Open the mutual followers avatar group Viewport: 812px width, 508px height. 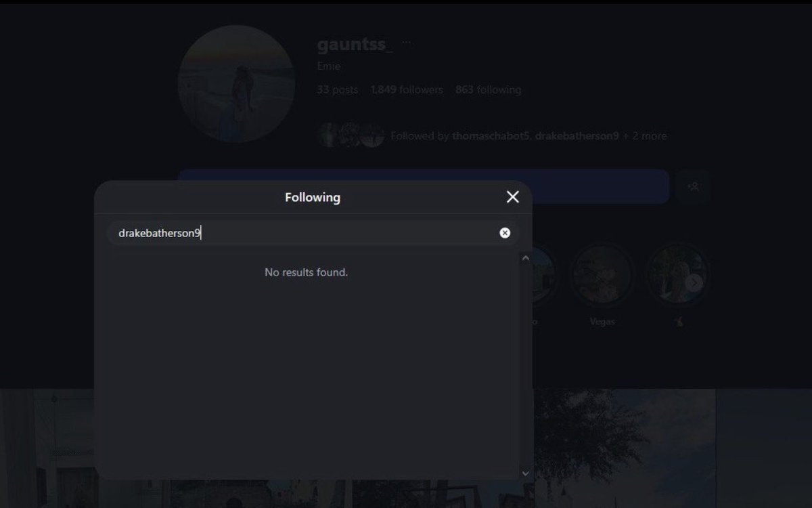351,135
